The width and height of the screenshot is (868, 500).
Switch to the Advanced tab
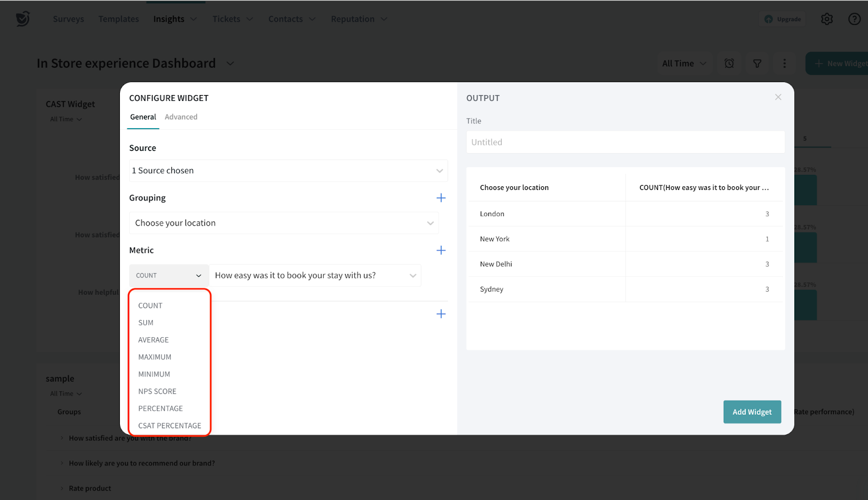[181, 117]
